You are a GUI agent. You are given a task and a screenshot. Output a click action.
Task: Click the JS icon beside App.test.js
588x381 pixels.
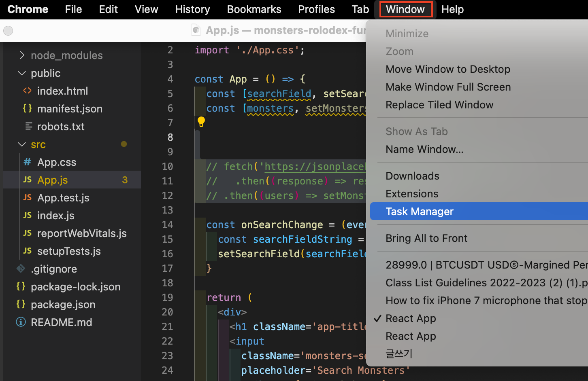[27, 197]
